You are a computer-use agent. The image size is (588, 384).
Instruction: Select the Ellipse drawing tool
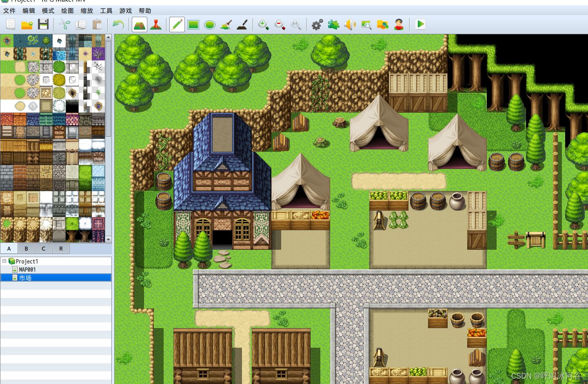210,24
